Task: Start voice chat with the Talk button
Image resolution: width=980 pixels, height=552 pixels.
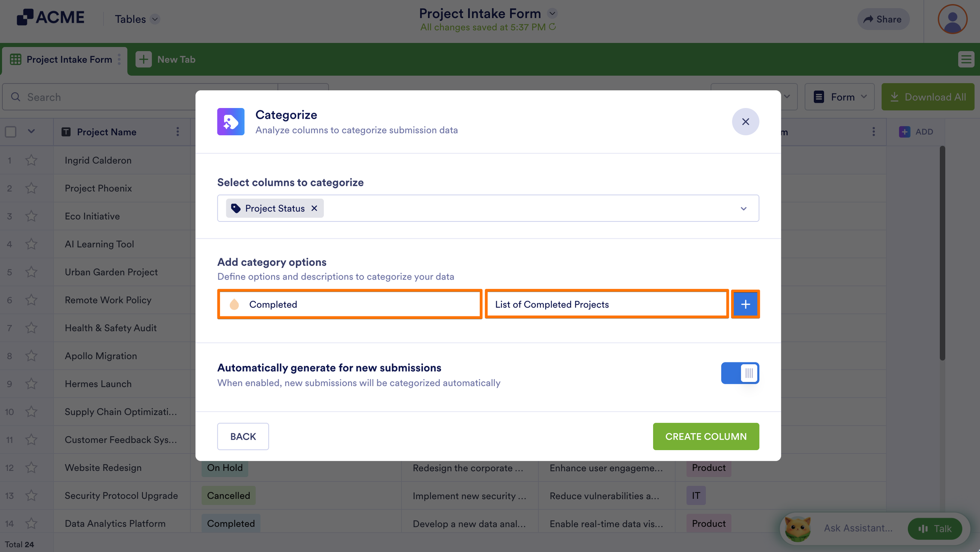Action: pyautogui.click(x=935, y=529)
